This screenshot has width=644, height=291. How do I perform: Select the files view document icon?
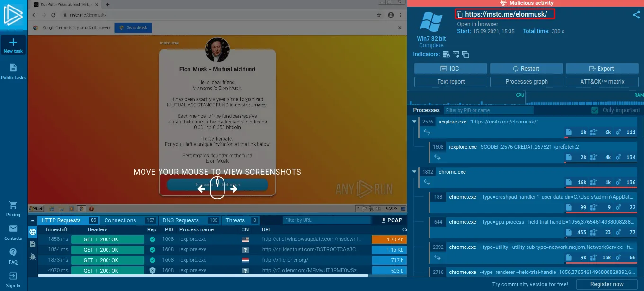tap(33, 244)
